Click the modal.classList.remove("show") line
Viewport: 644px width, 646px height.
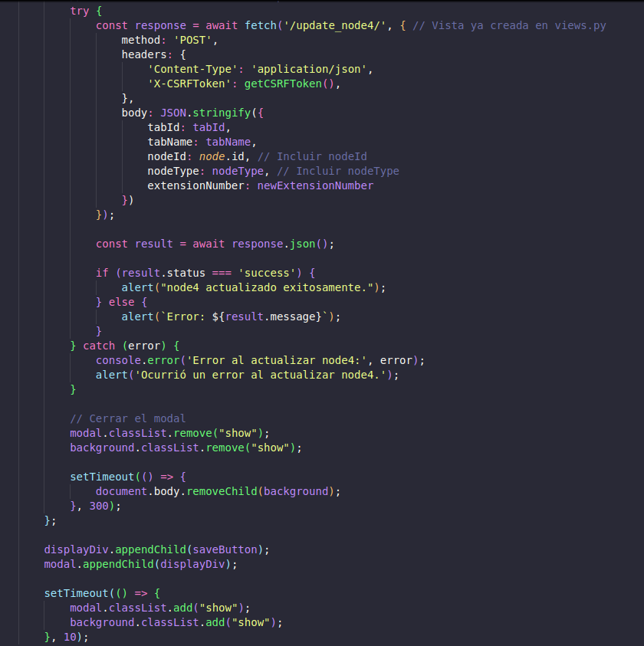pos(169,434)
